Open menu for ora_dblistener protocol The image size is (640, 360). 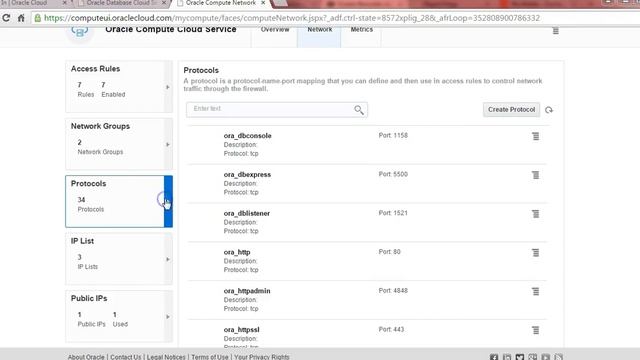click(x=536, y=214)
